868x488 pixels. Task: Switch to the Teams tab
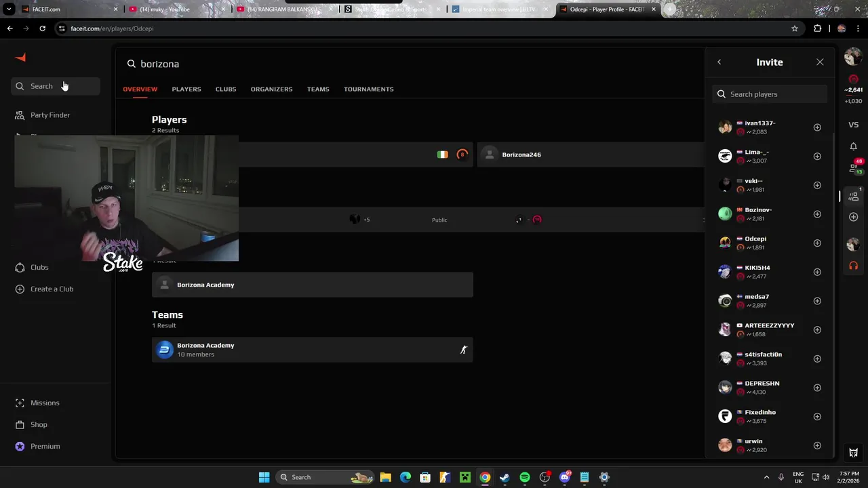coord(318,89)
